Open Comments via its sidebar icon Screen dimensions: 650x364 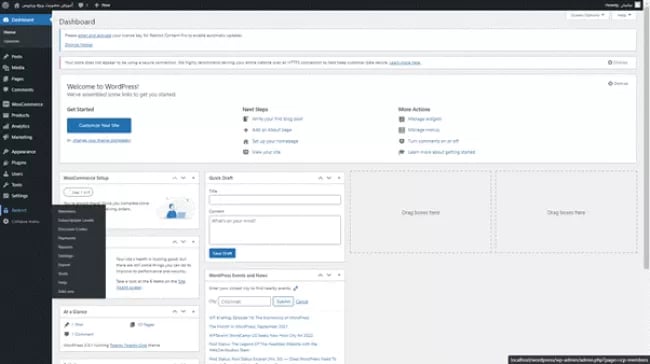tap(6, 90)
